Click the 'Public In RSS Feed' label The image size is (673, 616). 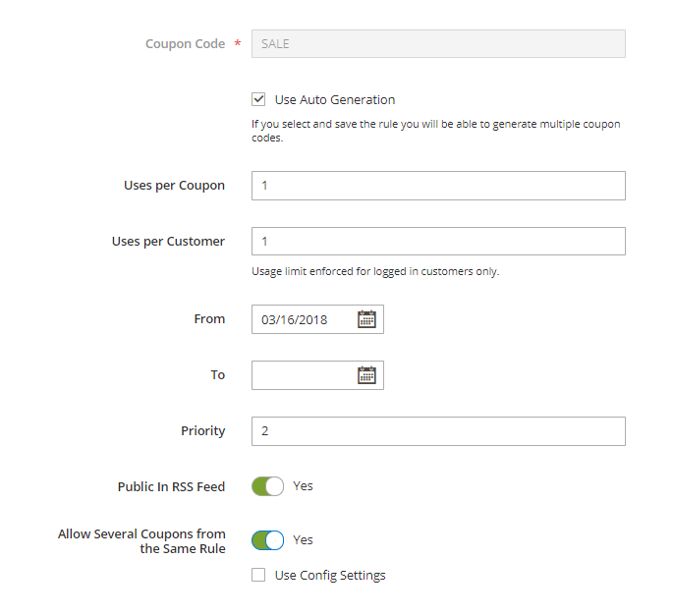point(171,486)
